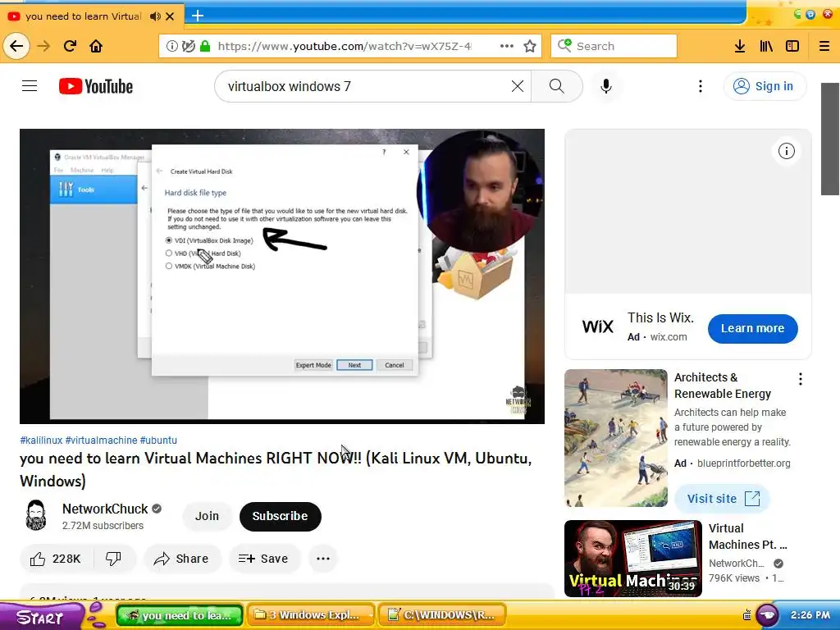Start voice search with the microphone icon
Image resolution: width=840 pixels, height=630 pixels.
click(x=606, y=86)
